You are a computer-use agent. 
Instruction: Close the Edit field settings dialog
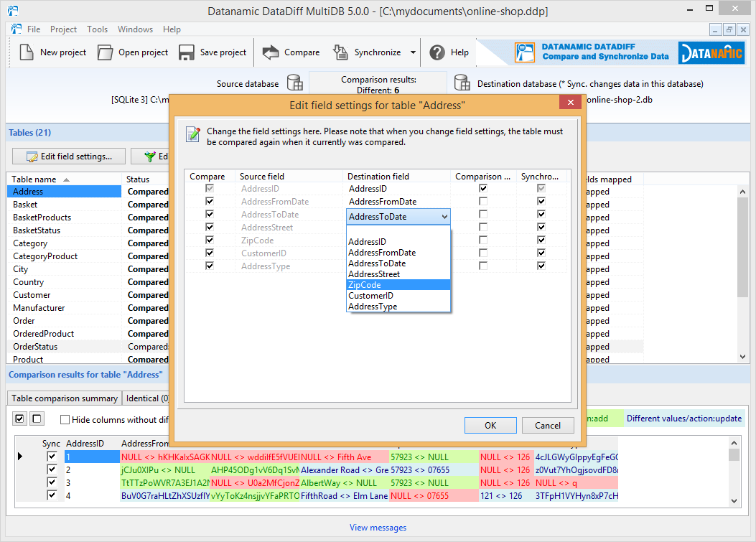570,102
